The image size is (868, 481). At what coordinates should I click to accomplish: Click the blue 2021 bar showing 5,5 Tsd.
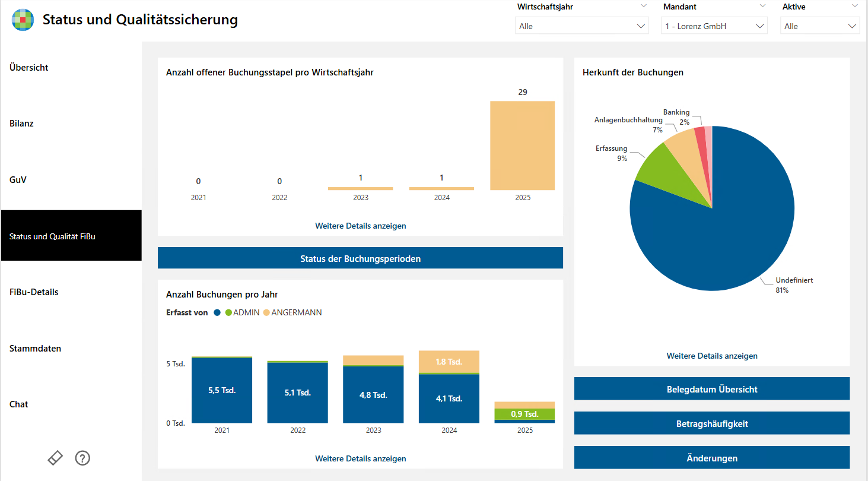click(222, 391)
